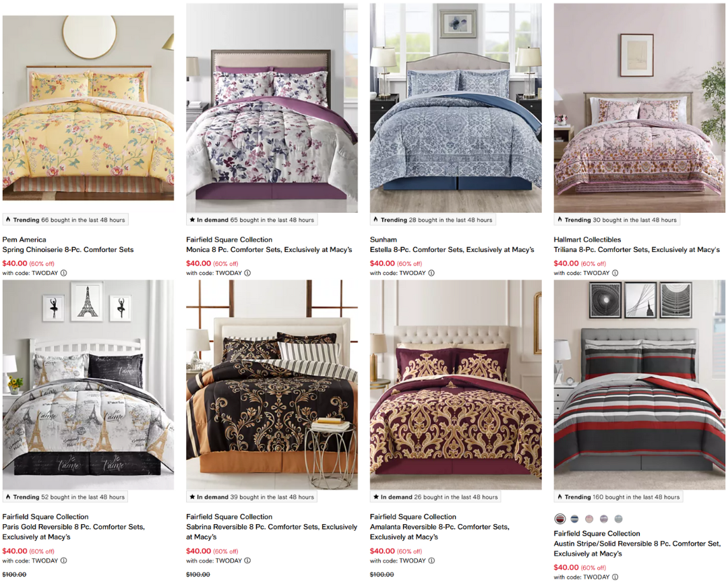Viewport: 728px width, 582px height.
Task: Click info icon beside Triliana set promo code
Action: (x=615, y=273)
